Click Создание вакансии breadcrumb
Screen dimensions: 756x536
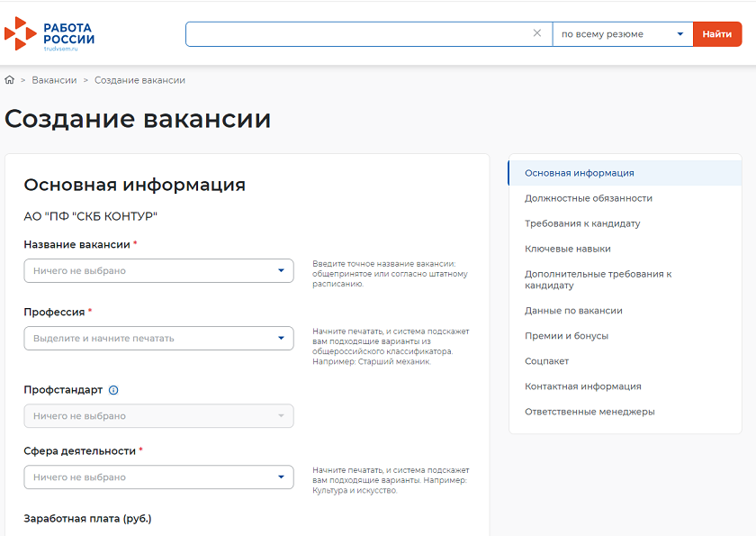click(x=139, y=80)
